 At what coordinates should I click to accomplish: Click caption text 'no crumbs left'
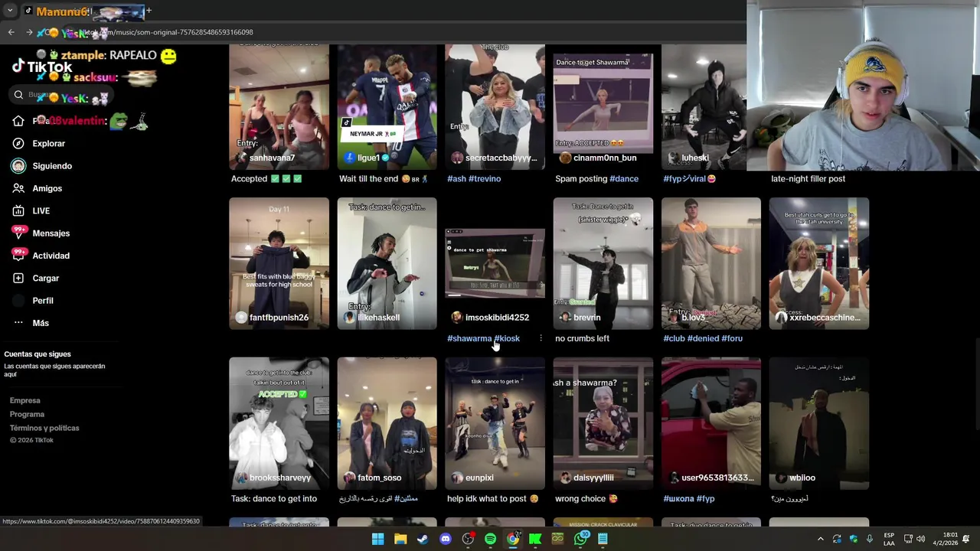tap(582, 338)
